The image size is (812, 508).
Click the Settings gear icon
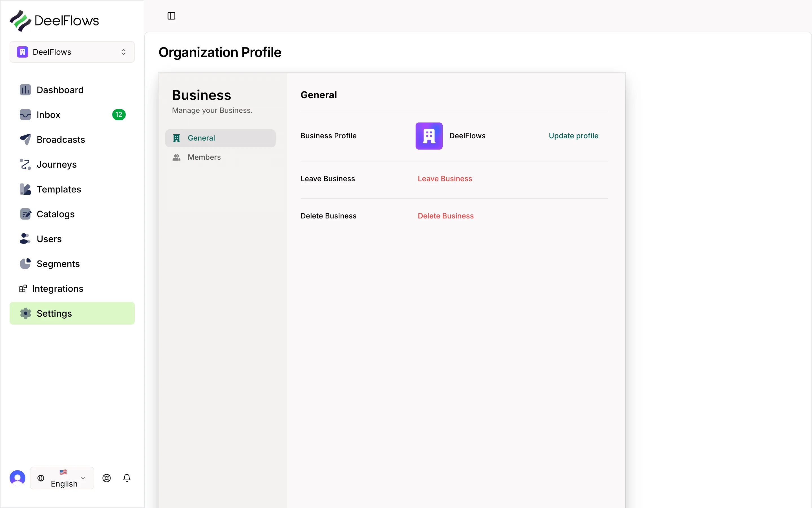pyautogui.click(x=25, y=314)
